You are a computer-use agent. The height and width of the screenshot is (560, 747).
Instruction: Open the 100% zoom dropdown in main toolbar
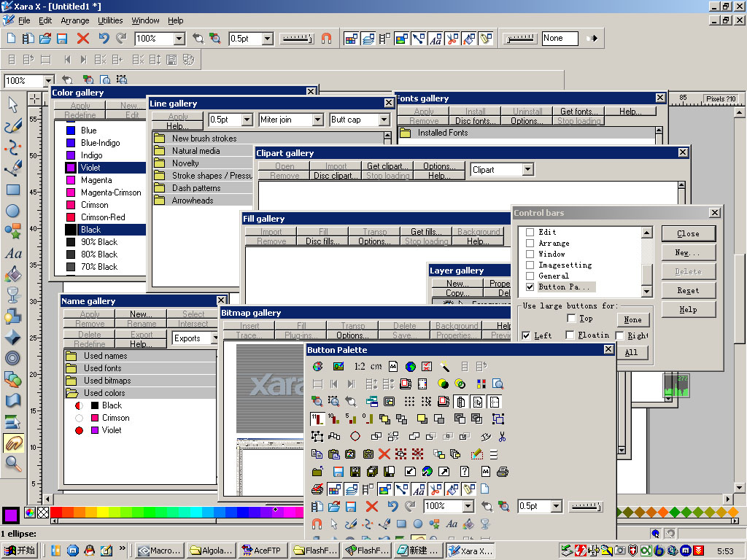179,39
